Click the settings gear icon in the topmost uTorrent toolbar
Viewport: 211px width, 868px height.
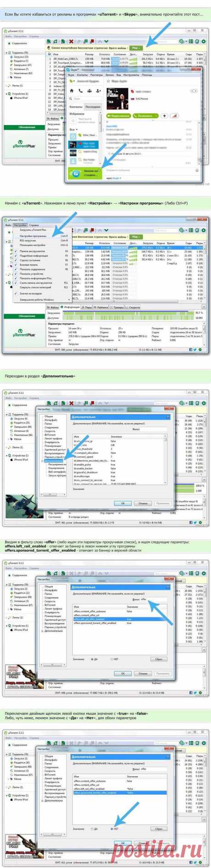204,42
